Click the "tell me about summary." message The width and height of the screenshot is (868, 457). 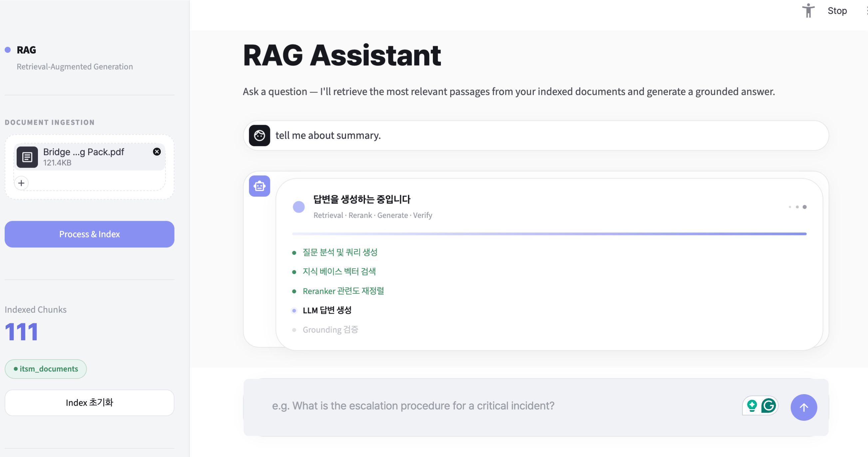coord(328,135)
